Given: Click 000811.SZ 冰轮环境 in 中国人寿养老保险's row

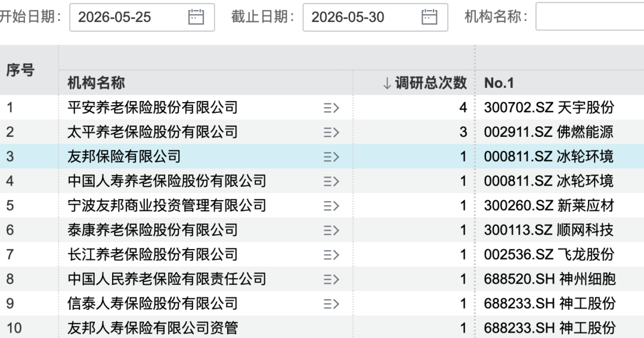Looking at the screenshot, I should click(x=549, y=181).
